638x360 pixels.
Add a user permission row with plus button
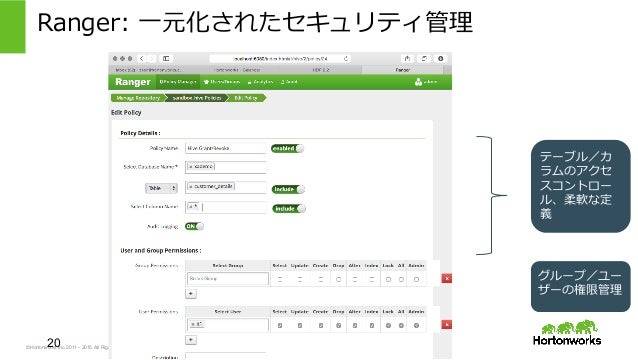click(x=191, y=340)
